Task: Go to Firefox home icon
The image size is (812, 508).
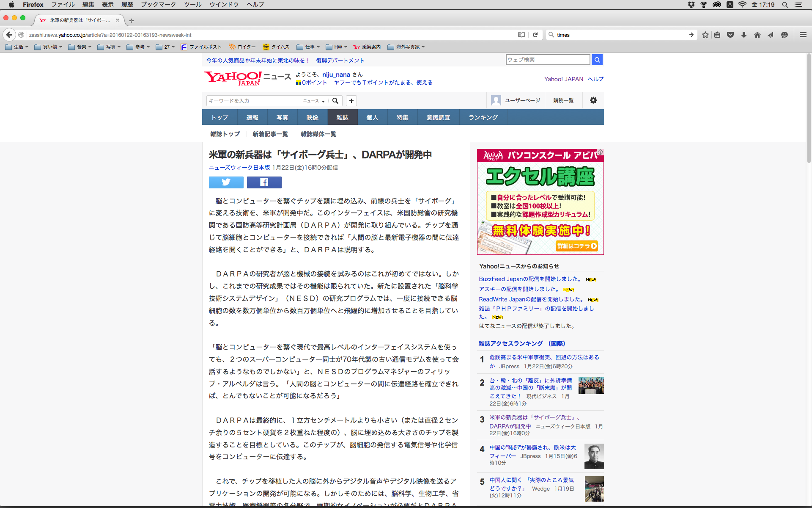Action: click(757, 35)
